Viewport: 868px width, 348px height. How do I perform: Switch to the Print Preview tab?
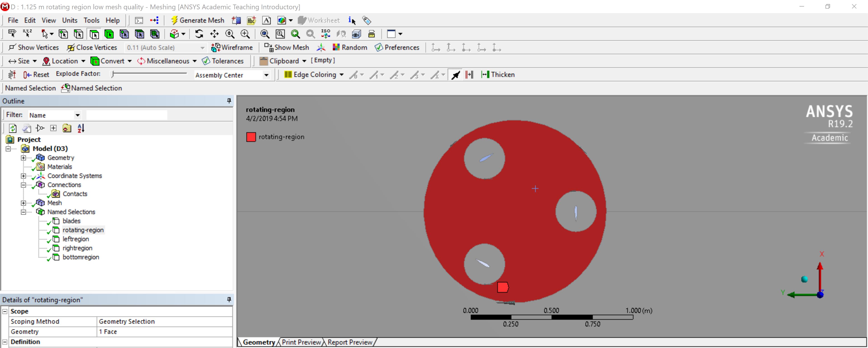coord(301,342)
